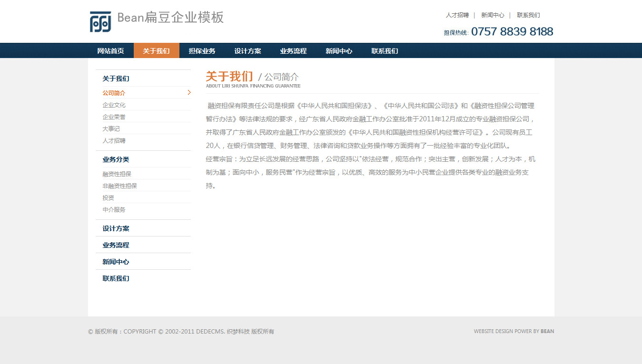The height and width of the screenshot is (364, 642).
Task: Open 新闻中心 in the main navigation bar
Action: (339, 51)
